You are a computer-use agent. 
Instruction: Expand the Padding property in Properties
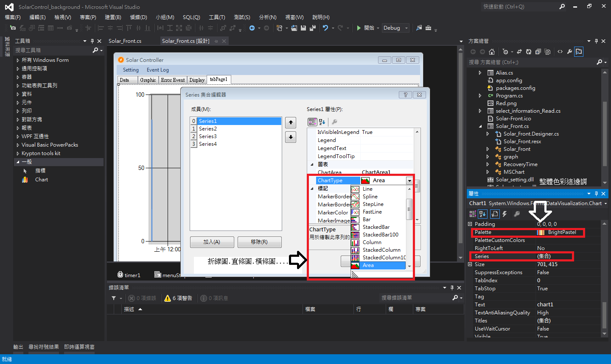click(470, 224)
